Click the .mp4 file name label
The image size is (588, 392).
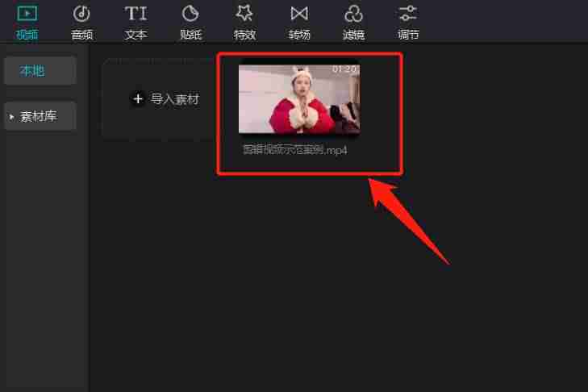(294, 150)
